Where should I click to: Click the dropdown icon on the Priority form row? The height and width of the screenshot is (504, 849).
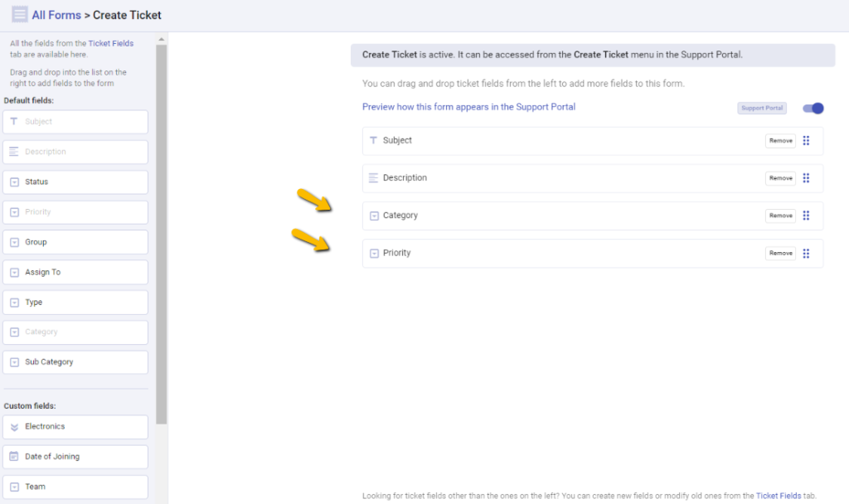[372, 253]
